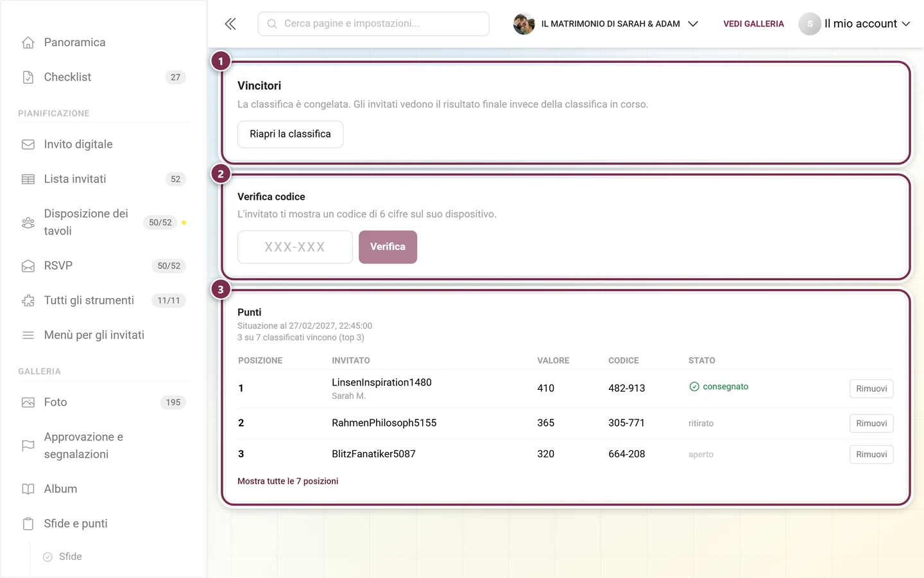The image size is (924, 578).
Task: Open Tutti gli strumenti via puzzle icon
Action: pos(28,301)
